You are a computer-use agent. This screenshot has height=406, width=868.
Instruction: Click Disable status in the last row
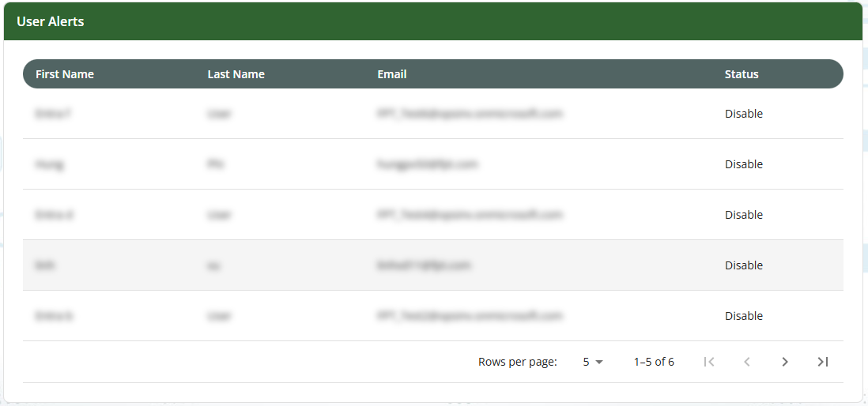tap(744, 316)
